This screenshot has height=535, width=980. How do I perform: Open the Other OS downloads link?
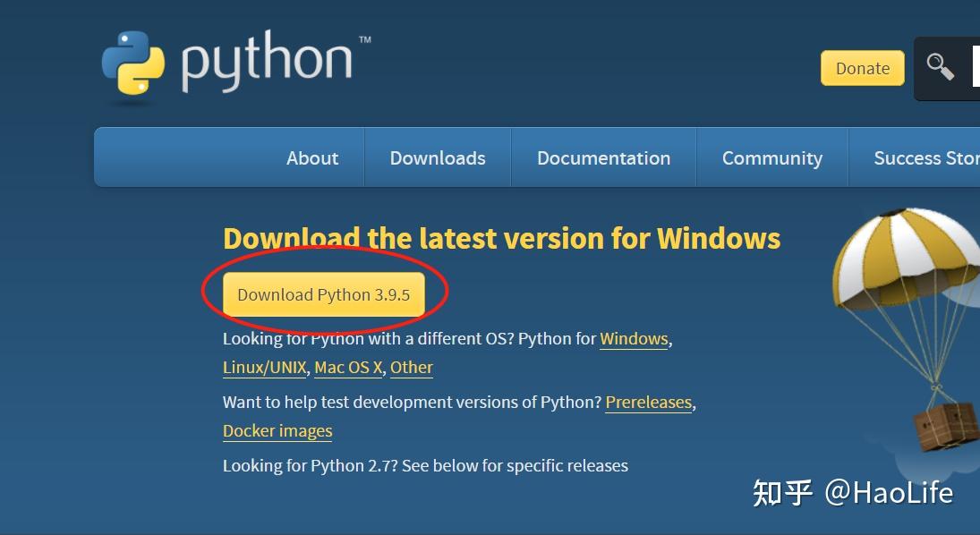tap(411, 367)
